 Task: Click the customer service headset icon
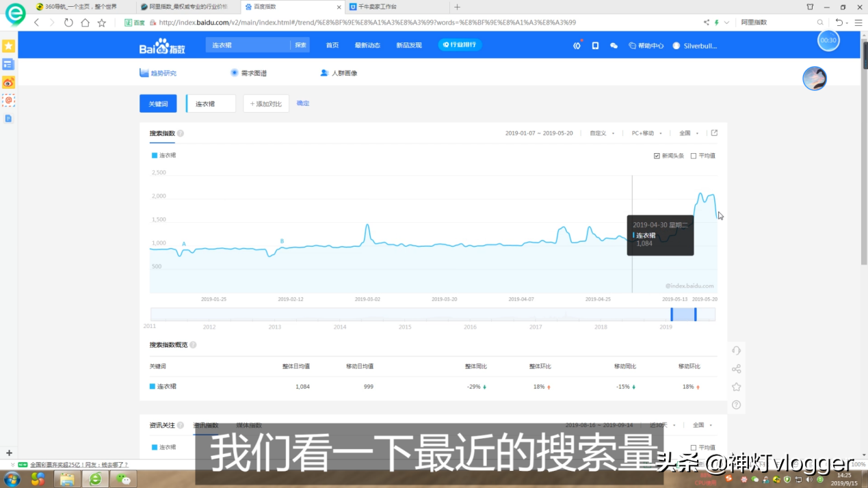pyautogui.click(x=736, y=351)
